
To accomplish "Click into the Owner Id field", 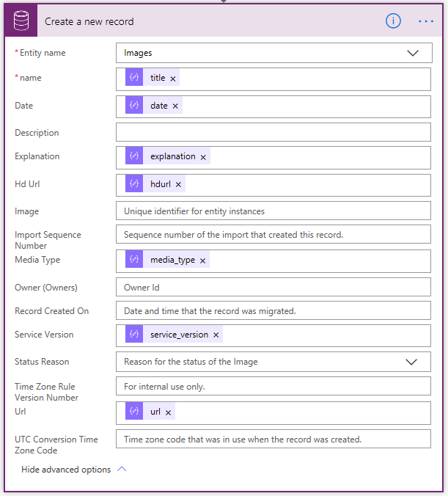I will coord(273,288).
